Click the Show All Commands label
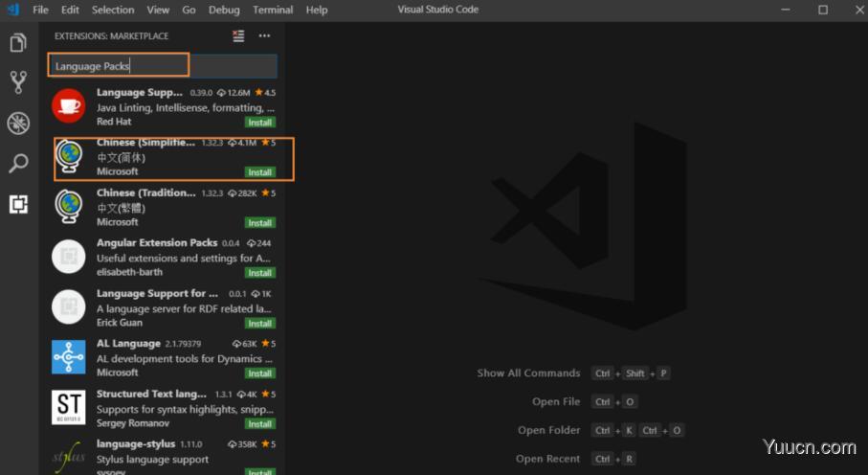 (528, 373)
